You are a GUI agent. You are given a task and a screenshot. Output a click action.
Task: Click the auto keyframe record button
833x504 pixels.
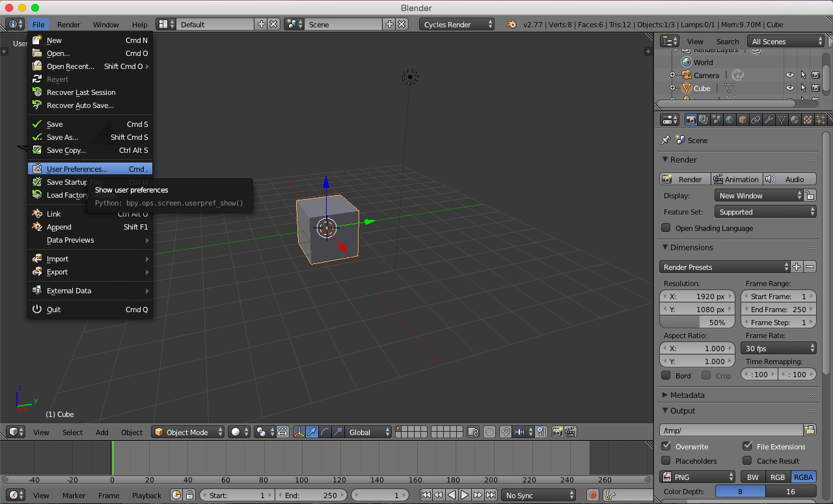coord(593,496)
